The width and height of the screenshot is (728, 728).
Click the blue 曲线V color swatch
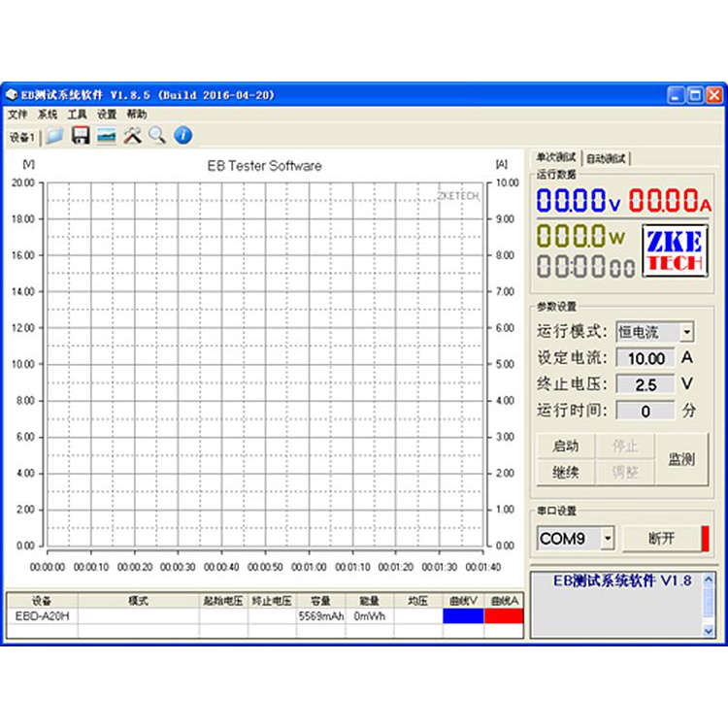(x=462, y=615)
